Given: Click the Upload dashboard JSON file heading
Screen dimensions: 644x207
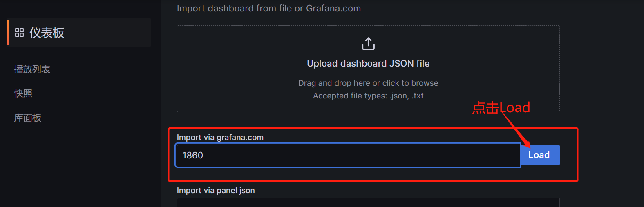Looking at the screenshot, I should point(368,64).
